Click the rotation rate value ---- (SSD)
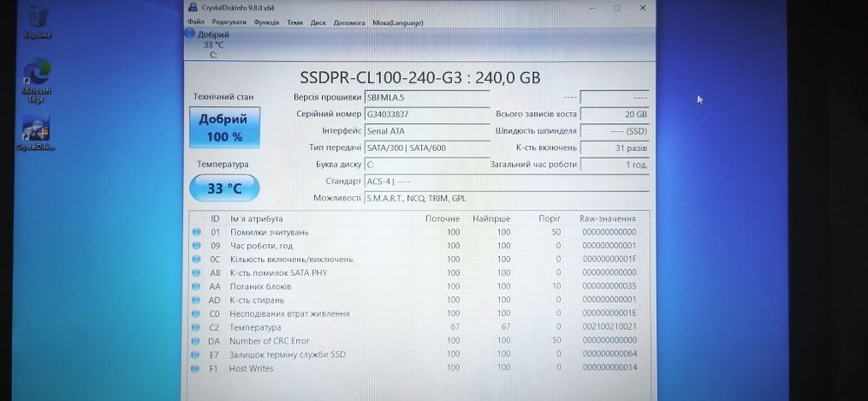 pyautogui.click(x=615, y=131)
